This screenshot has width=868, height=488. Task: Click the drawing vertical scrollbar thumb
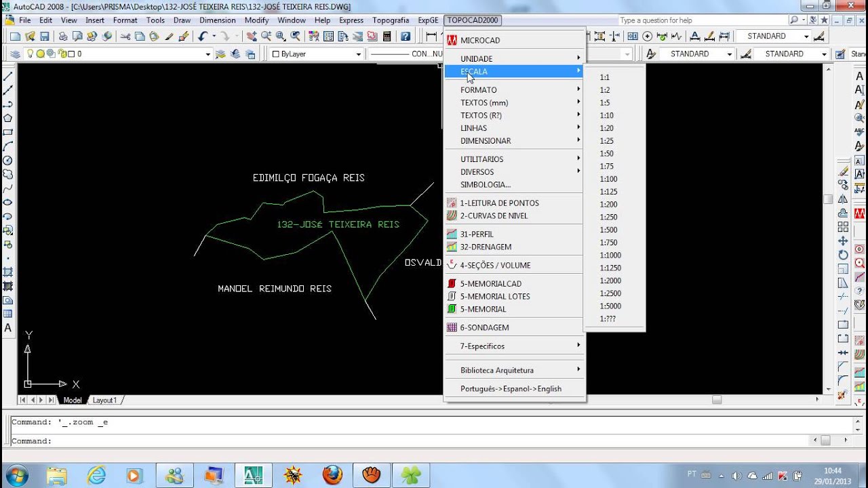pos(828,199)
